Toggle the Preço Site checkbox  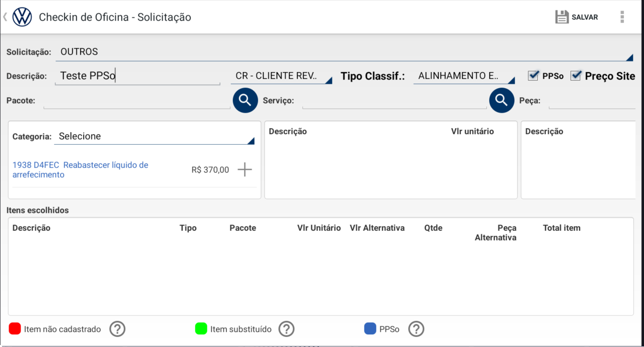576,76
